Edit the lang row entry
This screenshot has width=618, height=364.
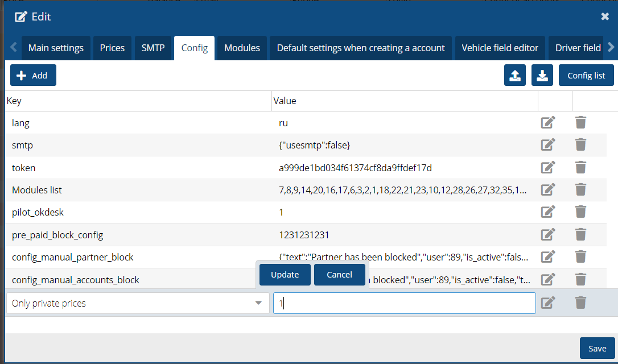pos(547,123)
